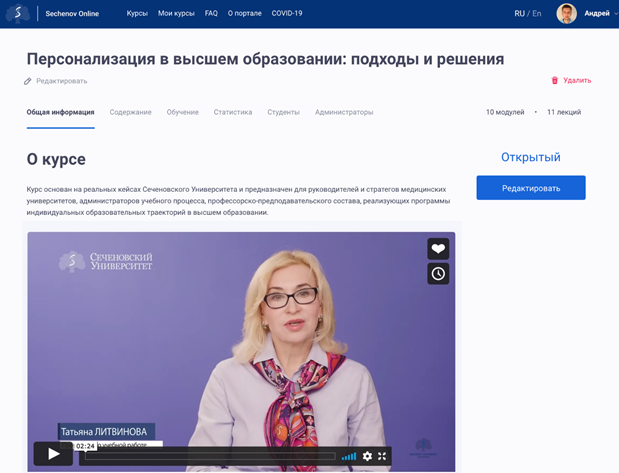Open the COVID-19 section

(287, 13)
